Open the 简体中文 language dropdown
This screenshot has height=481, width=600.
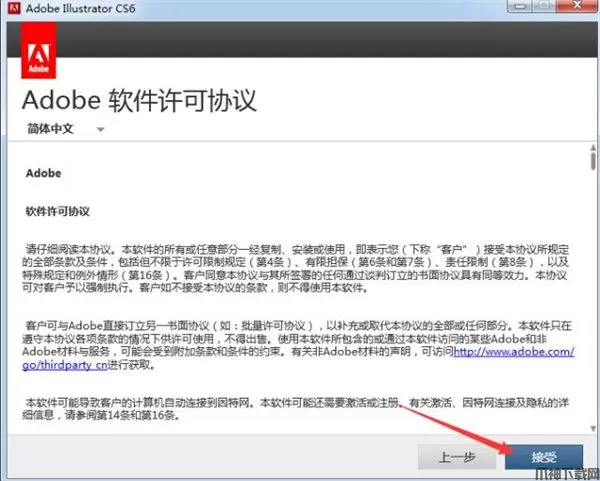pyautogui.click(x=65, y=129)
